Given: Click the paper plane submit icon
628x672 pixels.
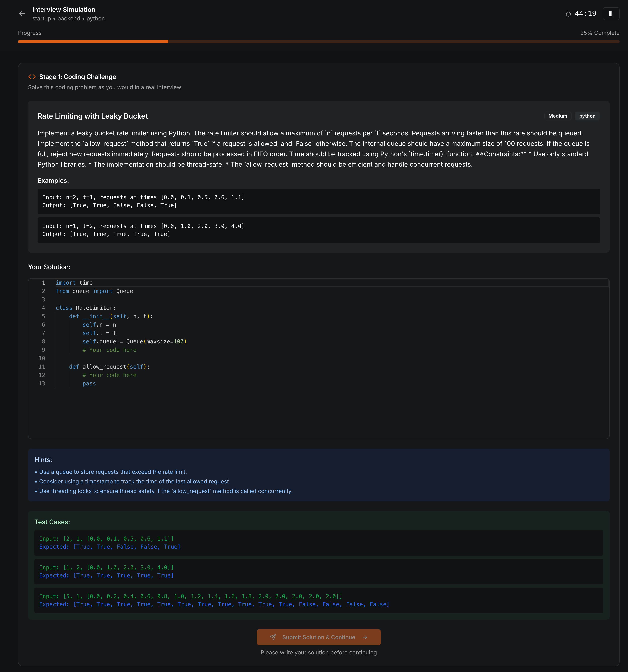Looking at the screenshot, I should (x=273, y=637).
